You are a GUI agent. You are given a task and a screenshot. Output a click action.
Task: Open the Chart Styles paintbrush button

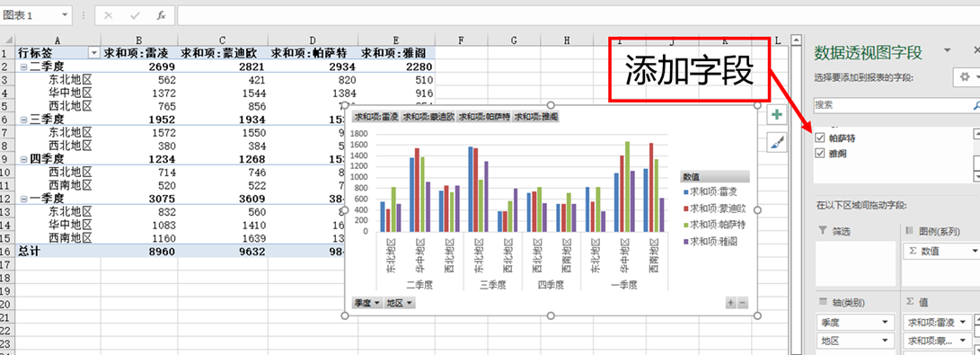(775, 143)
